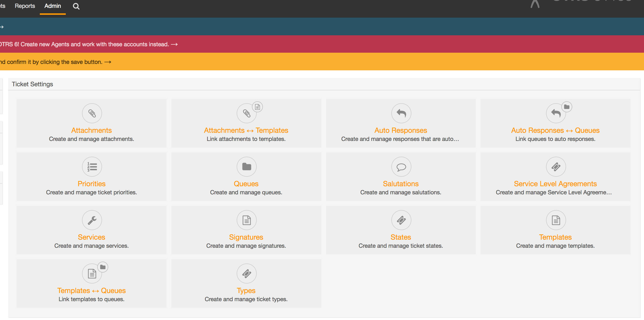Viewport: 644px width, 320px height.
Task: Click the Signatures document icon
Action: point(246,220)
